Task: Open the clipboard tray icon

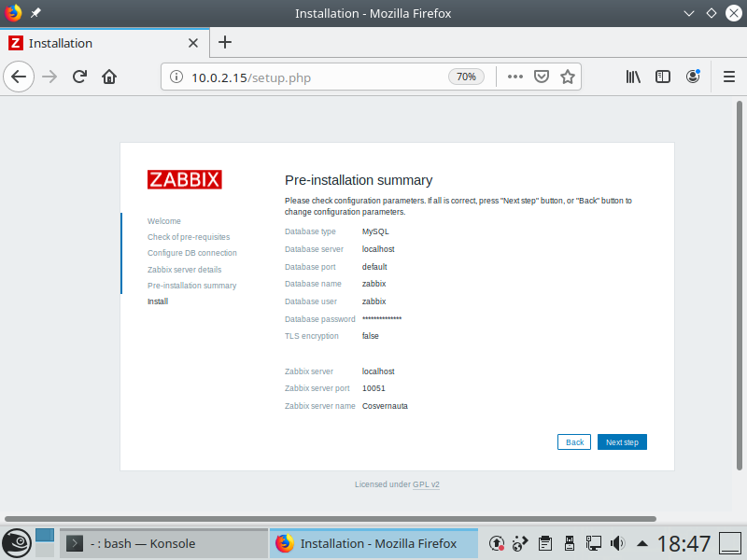Action: pos(545,543)
